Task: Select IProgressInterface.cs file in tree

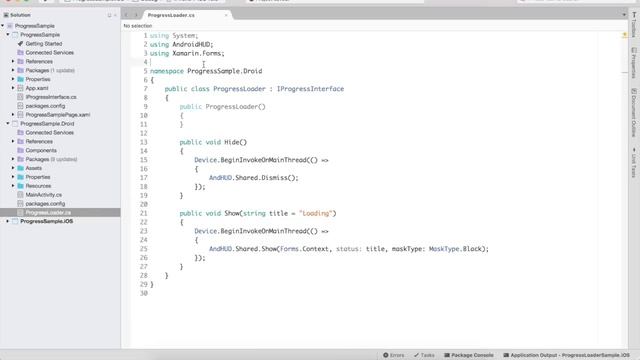Action: 51,97
